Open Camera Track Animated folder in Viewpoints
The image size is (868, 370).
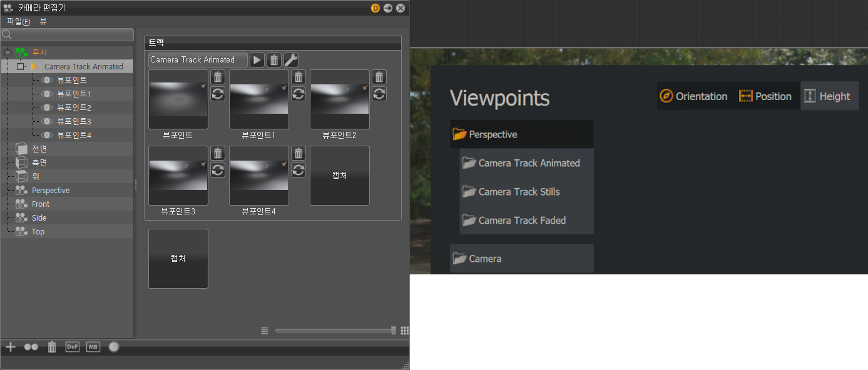click(526, 163)
